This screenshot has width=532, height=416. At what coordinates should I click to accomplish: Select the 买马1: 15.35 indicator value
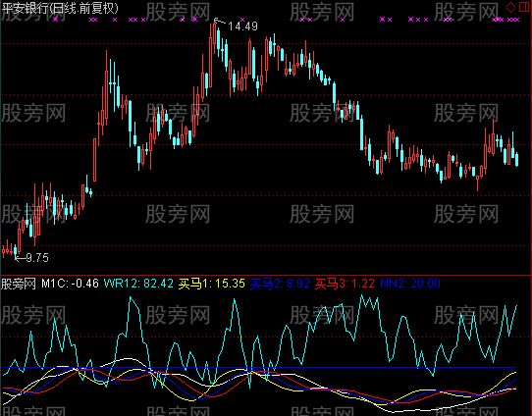[211, 284]
